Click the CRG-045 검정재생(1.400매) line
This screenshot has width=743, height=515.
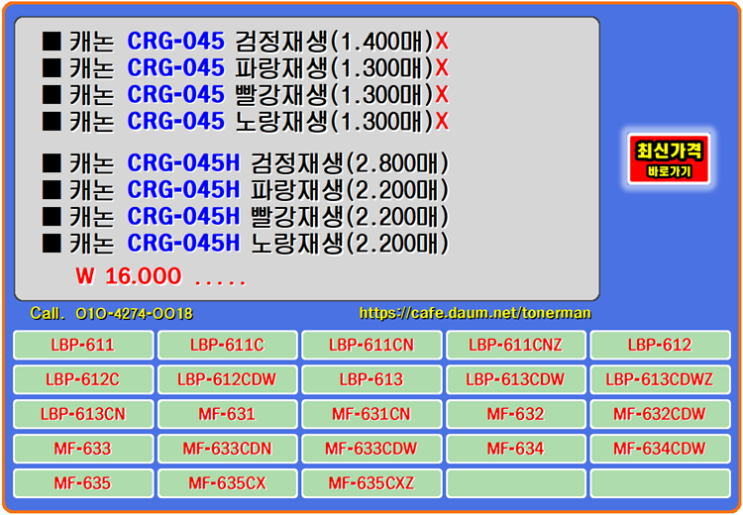click(245, 42)
